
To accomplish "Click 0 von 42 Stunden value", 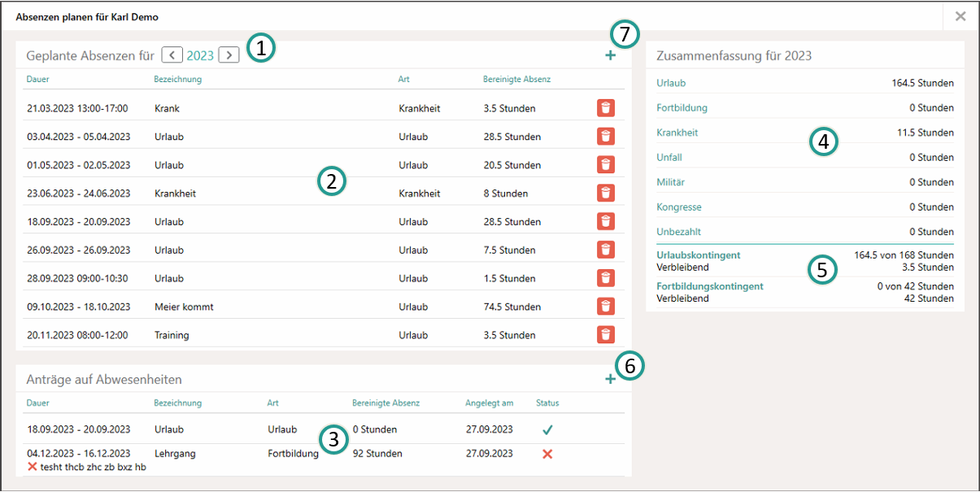I will [915, 286].
